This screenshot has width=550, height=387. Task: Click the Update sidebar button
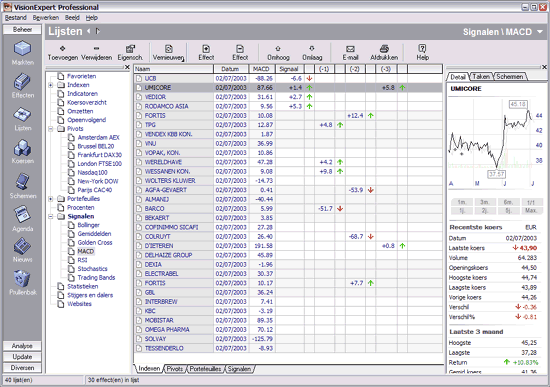[22, 357]
